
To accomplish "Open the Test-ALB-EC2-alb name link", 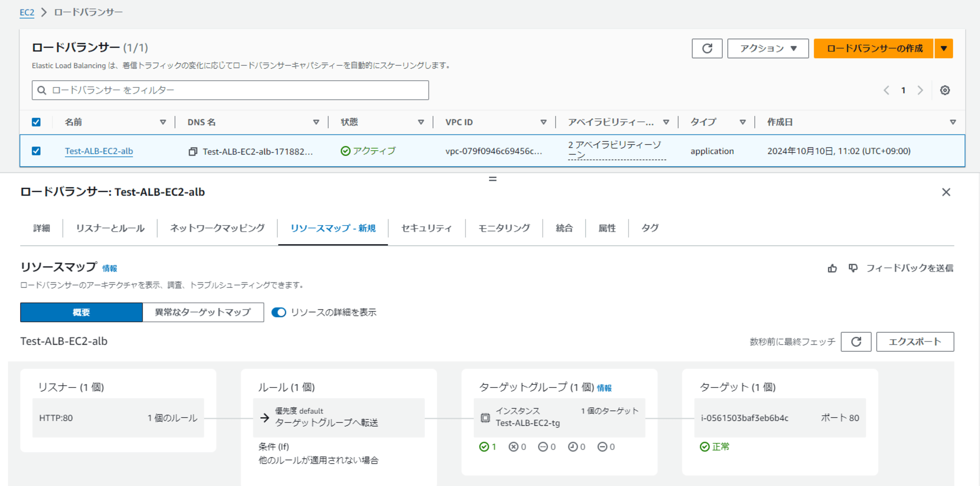I will [99, 151].
